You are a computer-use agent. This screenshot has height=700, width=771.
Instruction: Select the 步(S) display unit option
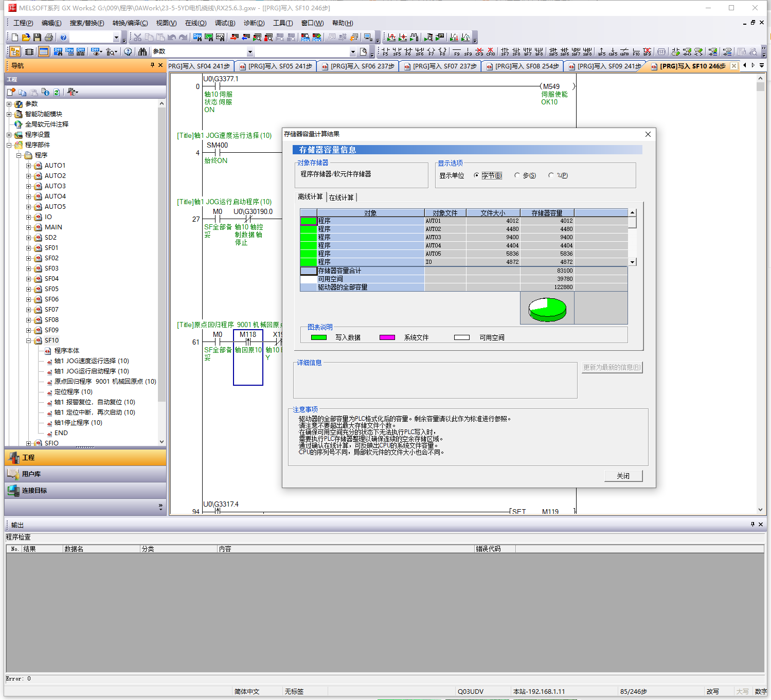517,175
